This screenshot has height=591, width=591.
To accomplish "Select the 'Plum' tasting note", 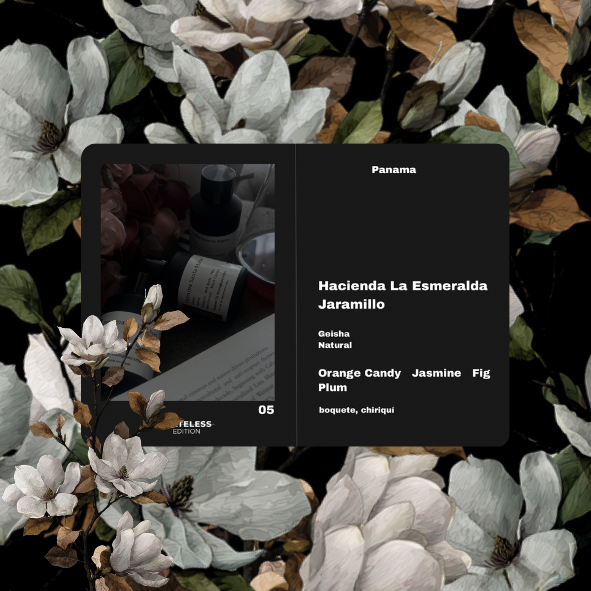I will [332, 387].
